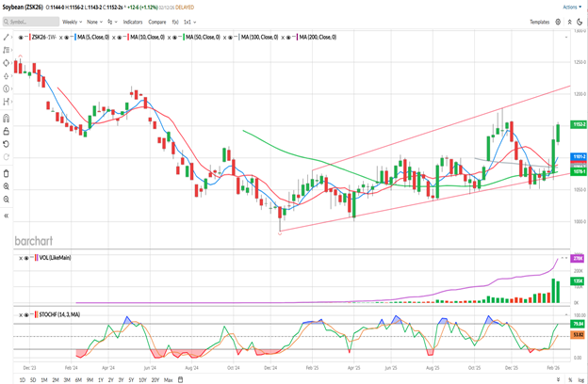The height and width of the screenshot is (384, 588).
Task: Hide the MA (200, Close, 0) line
Action: pos(288,38)
